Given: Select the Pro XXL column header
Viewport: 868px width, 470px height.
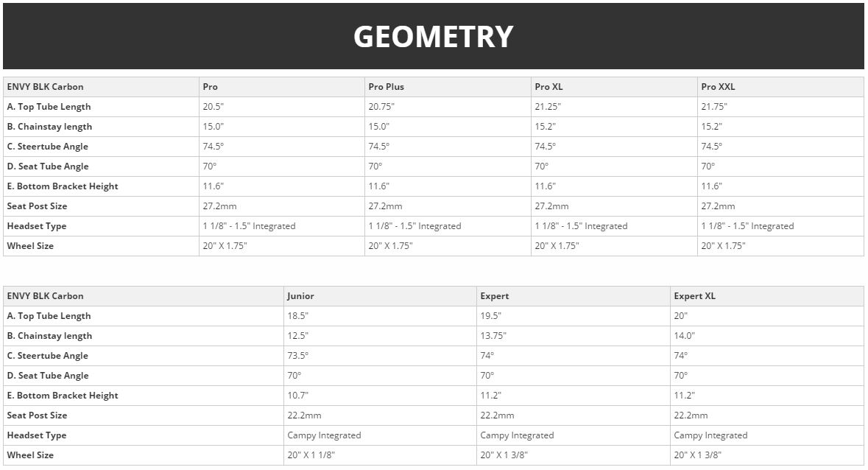Looking at the screenshot, I should (x=718, y=87).
